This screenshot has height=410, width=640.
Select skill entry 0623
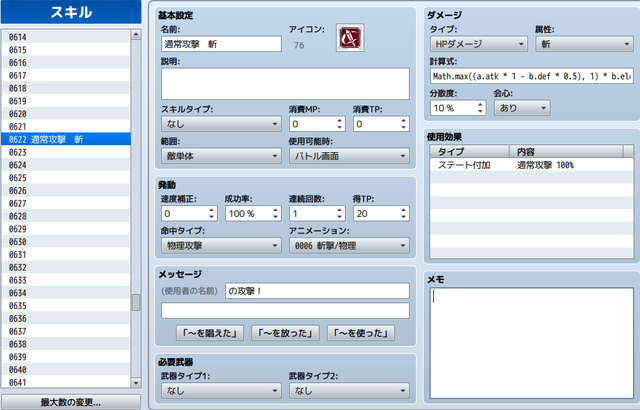(66, 152)
